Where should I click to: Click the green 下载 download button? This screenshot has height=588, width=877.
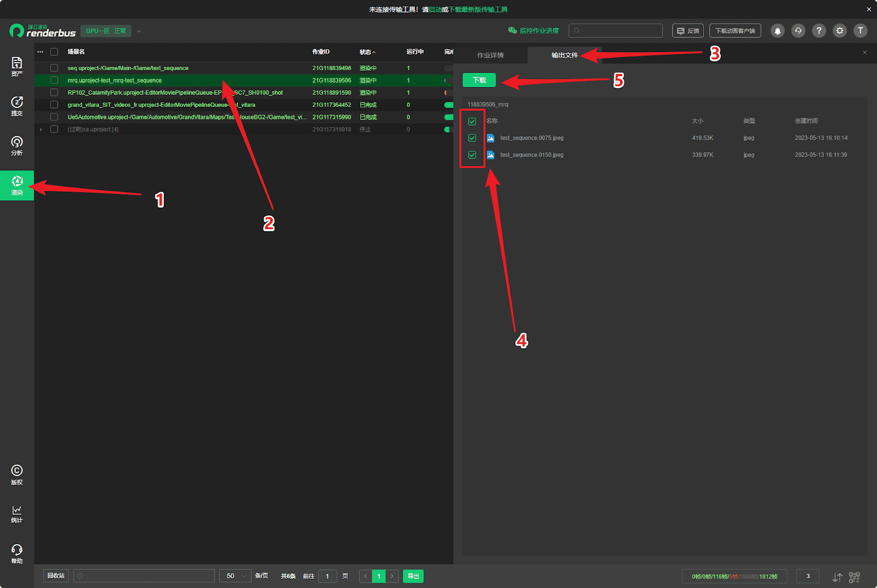[x=479, y=80]
